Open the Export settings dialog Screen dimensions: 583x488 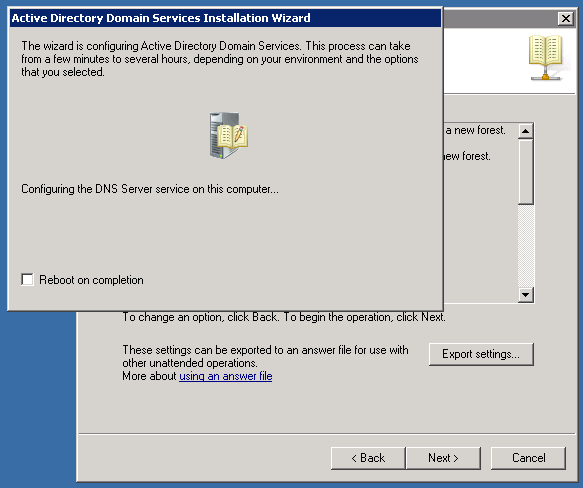pyautogui.click(x=481, y=354)
